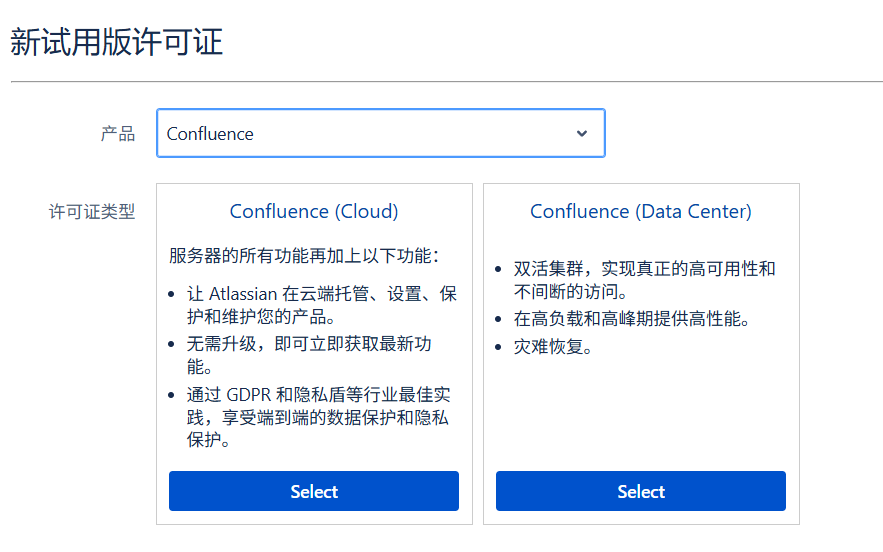The image size is (883, 552).
Task: Click bullet 让 Atlassian 在云端托管
Action: coord(322,305)
